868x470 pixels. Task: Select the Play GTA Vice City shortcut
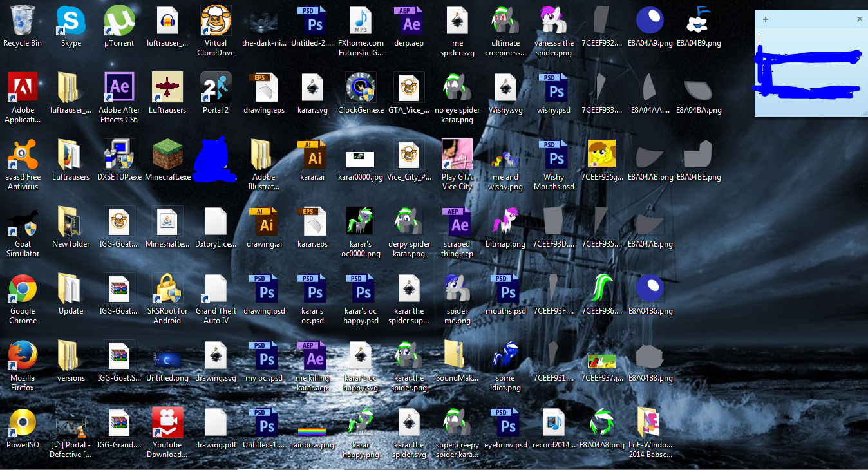[457, 155]
